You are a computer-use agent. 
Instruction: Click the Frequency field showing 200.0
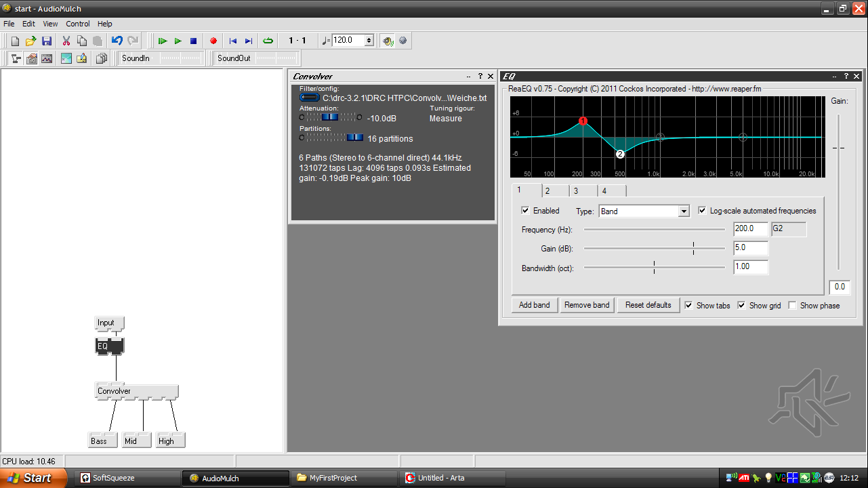pos(751,229)
